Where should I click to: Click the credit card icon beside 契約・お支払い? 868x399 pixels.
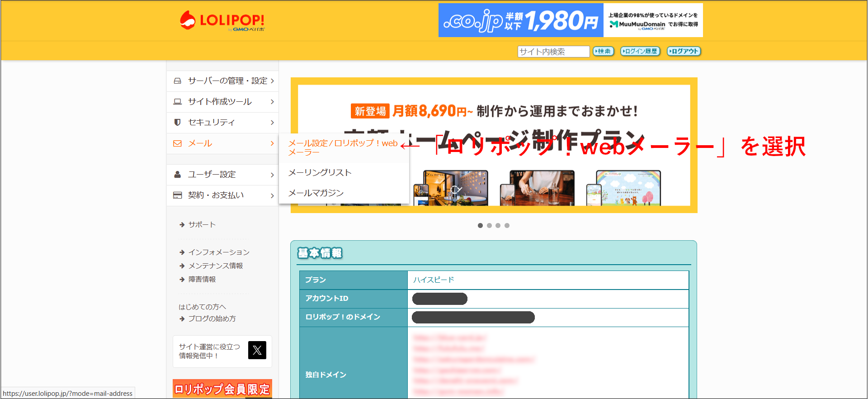[x=178, y=195]
